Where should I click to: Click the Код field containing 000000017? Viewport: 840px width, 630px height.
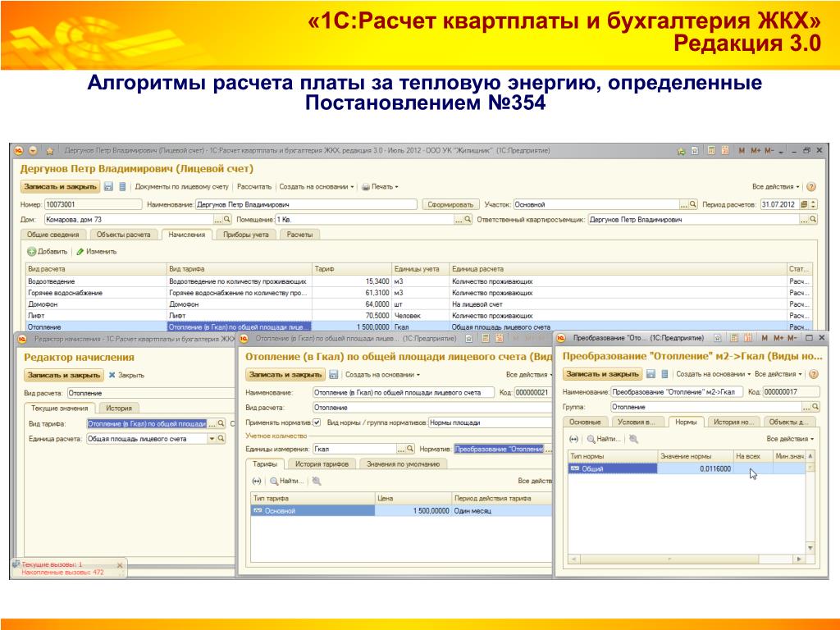pyautogui.click(x=792, y=391)
